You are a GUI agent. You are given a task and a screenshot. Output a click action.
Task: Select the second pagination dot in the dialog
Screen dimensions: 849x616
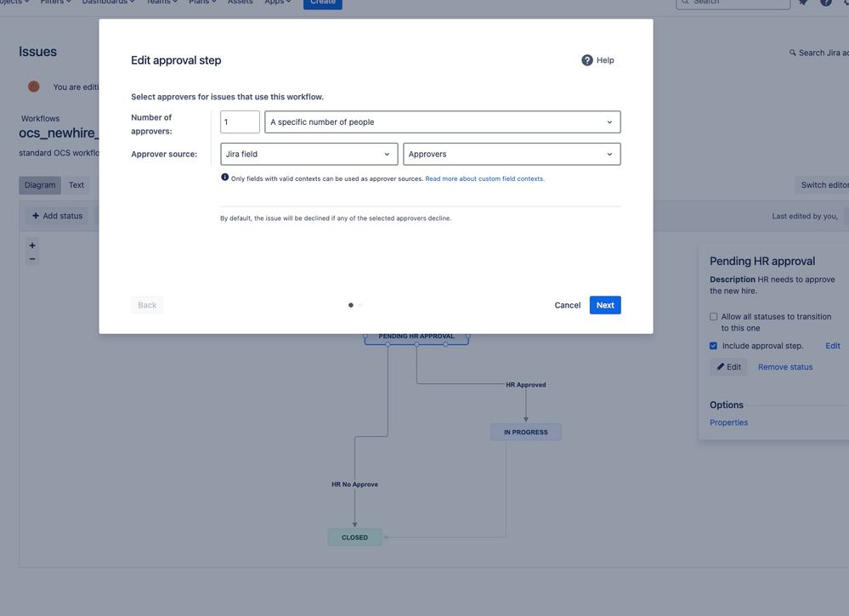360,305
